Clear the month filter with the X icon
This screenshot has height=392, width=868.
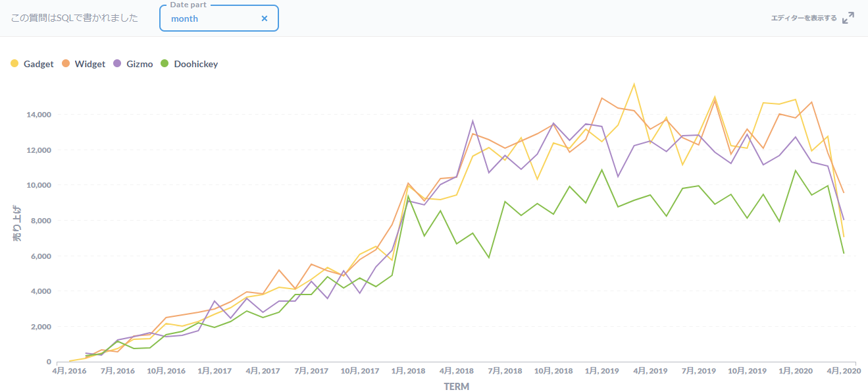[265, 18]
